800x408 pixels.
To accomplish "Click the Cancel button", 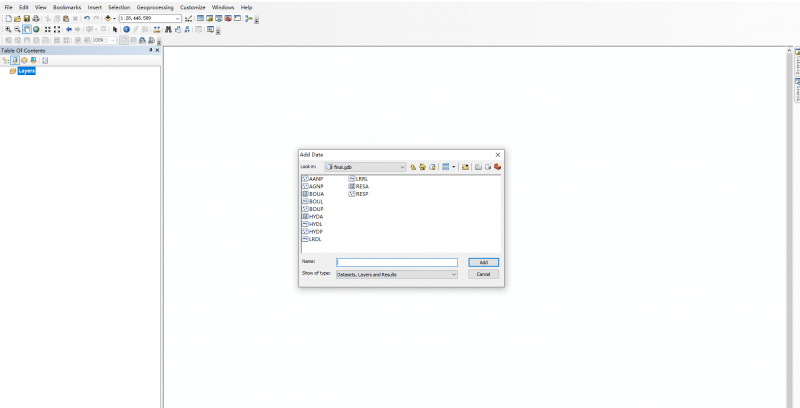I will pyautogui.click(x=483, y=273).
